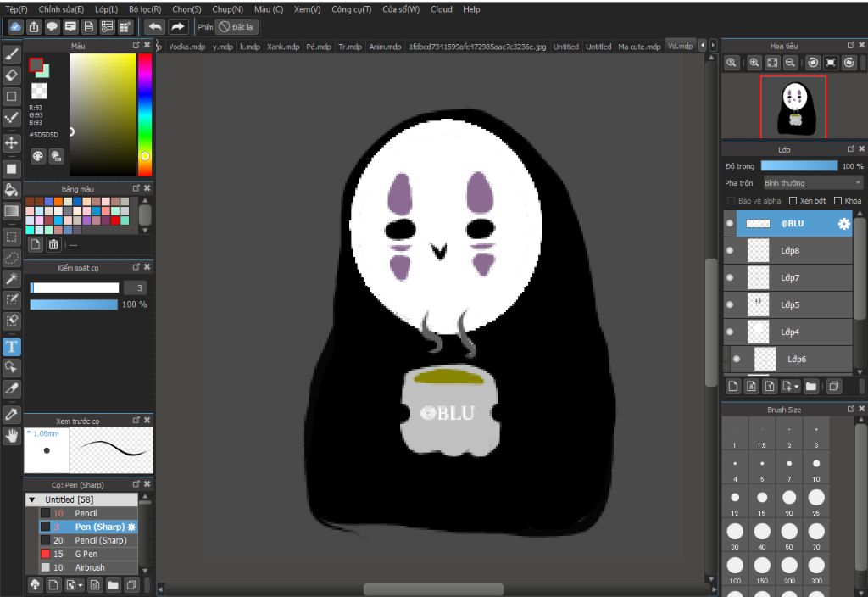
Task: Select the Hand pan tool
Action: click(x=12, y=436)
